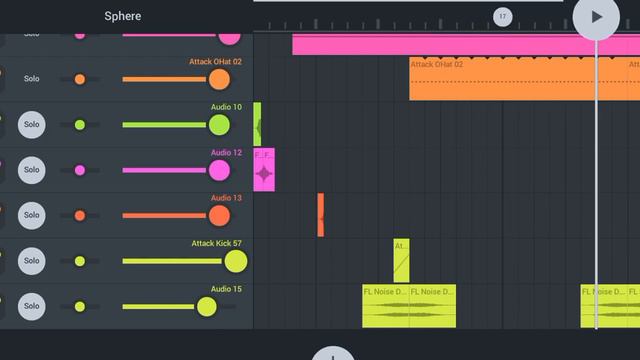The image size is (640, 360).
Task: Click Audio 15 volume slider handle
Action: click(207, 307)
